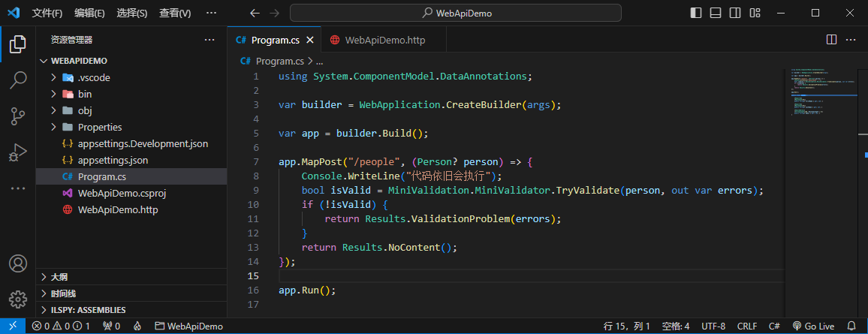Open Run and Debug view
868x334 pixels.
click(18, 152)
